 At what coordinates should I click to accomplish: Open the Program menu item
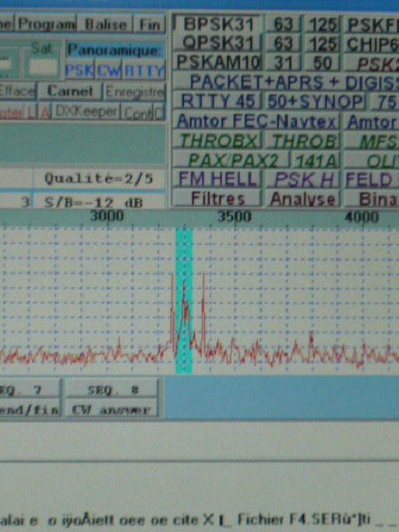pos(47,23)
